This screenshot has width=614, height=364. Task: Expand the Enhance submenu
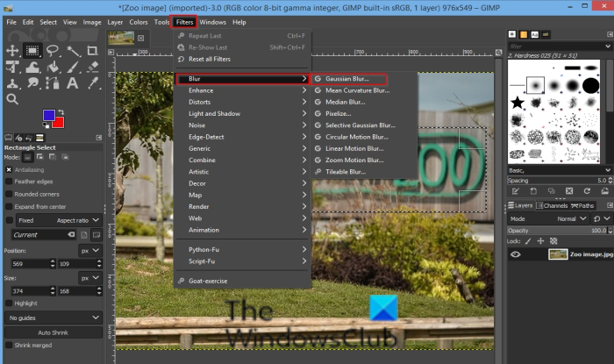[242, 90]
